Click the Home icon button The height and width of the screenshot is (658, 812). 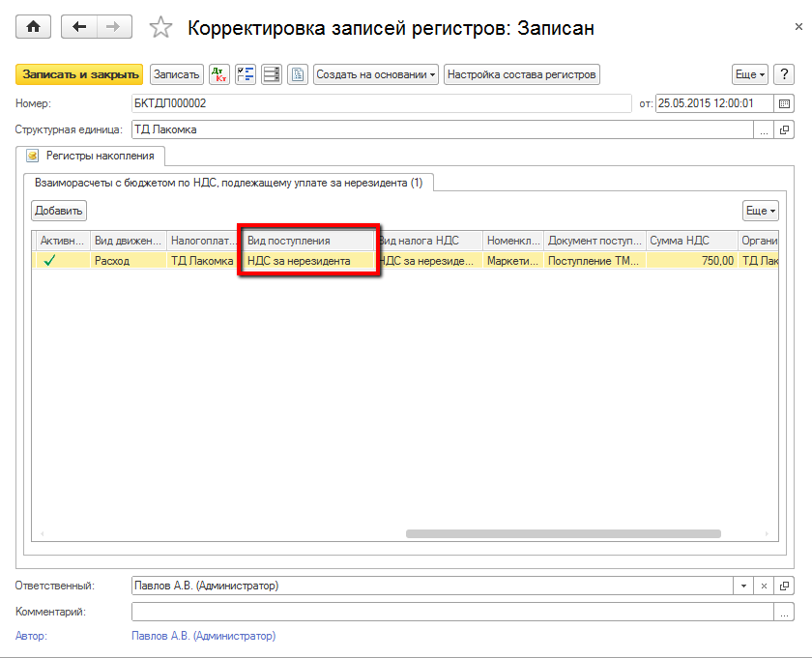34,27
